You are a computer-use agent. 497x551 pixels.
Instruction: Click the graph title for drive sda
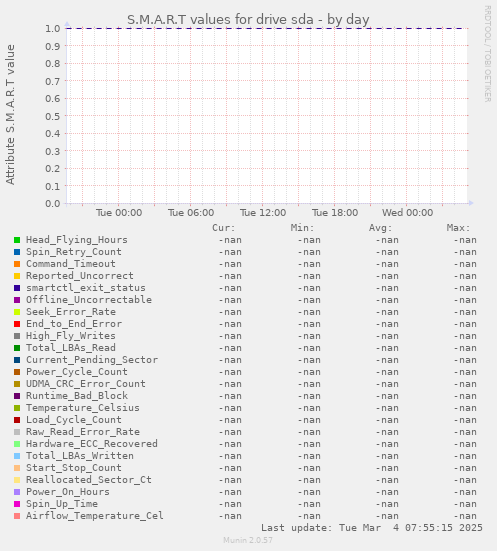point(248,19)
